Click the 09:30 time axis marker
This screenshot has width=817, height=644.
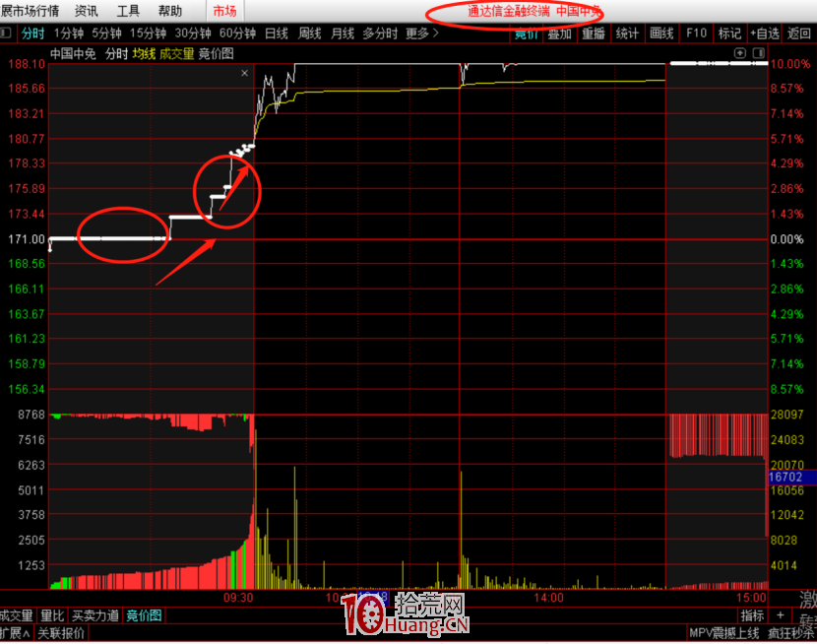tap(239, 598)
